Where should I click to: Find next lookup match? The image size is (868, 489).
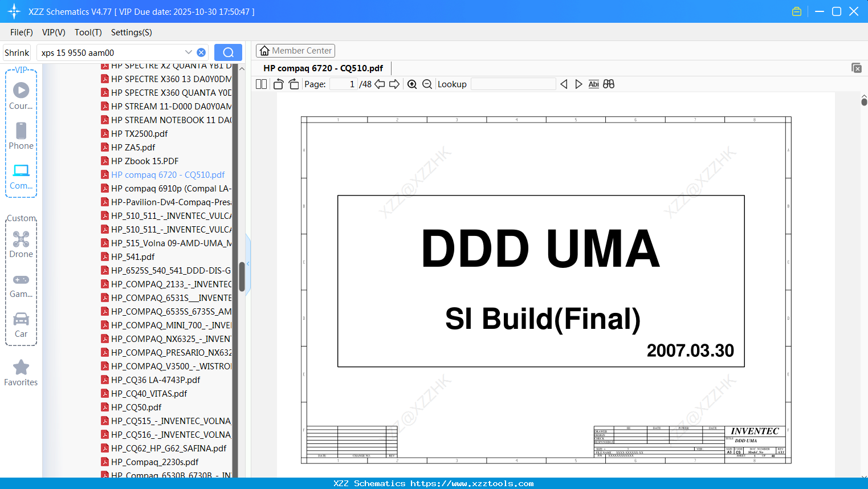coord(578,84)
